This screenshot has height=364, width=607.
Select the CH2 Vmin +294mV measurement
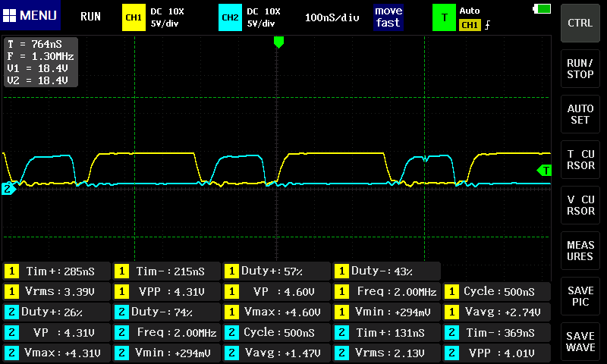(166, 353)
